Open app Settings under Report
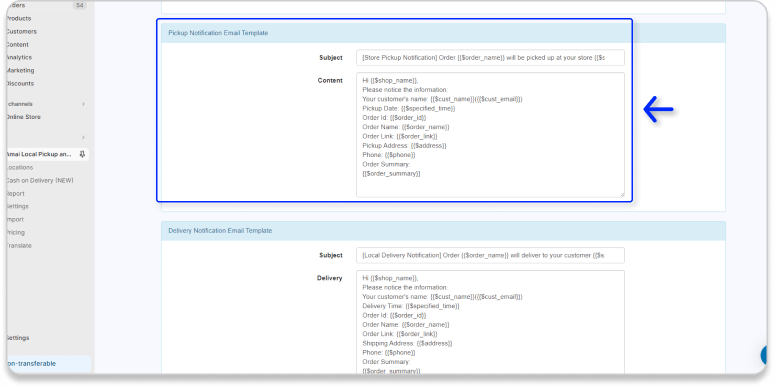Screen dimensions: 775x387 17,206
